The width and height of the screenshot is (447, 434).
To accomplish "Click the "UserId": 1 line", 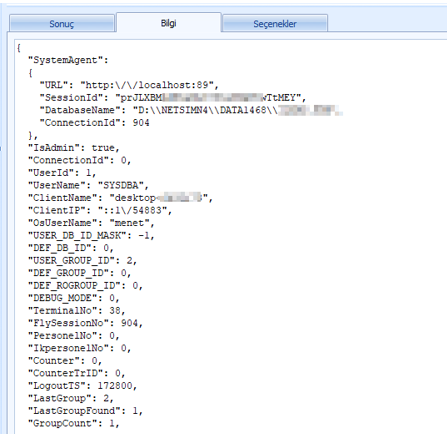I will point(62,173).
